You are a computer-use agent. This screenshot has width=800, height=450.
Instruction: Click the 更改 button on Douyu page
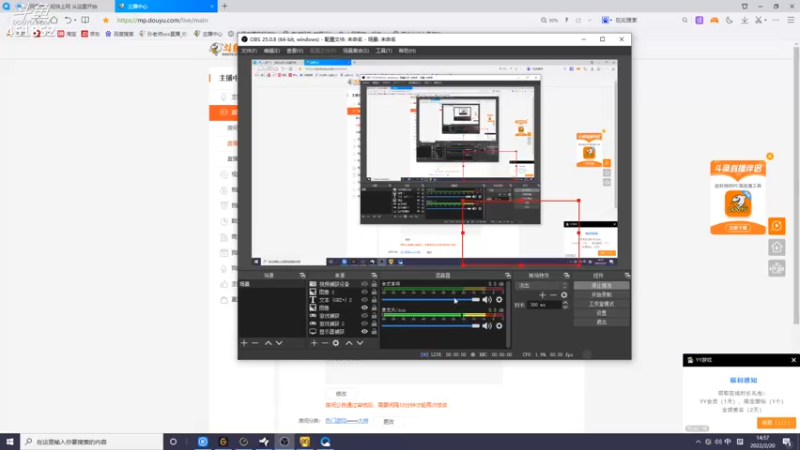pyautogui.click(x=389, y=421)
